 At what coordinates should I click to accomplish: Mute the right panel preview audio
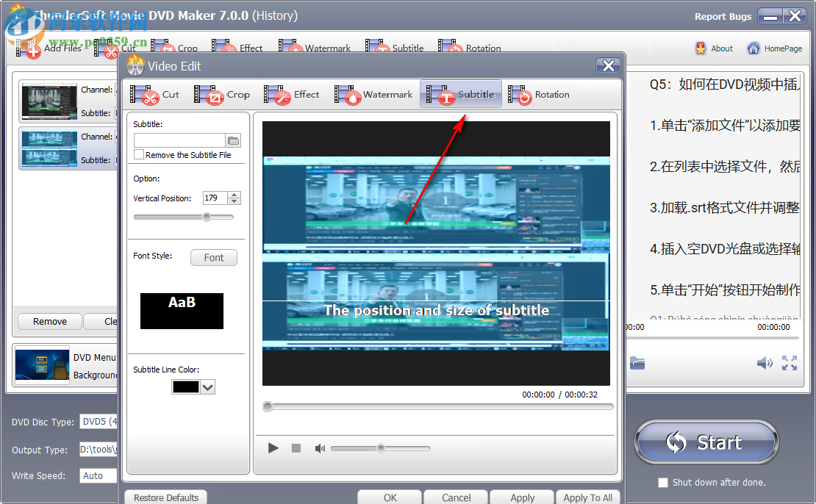point(765,363)
